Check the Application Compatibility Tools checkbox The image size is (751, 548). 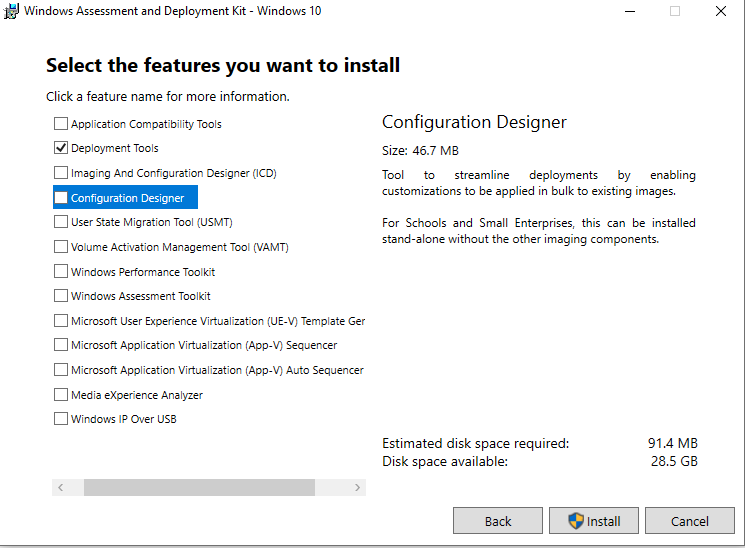pos(61,124)
